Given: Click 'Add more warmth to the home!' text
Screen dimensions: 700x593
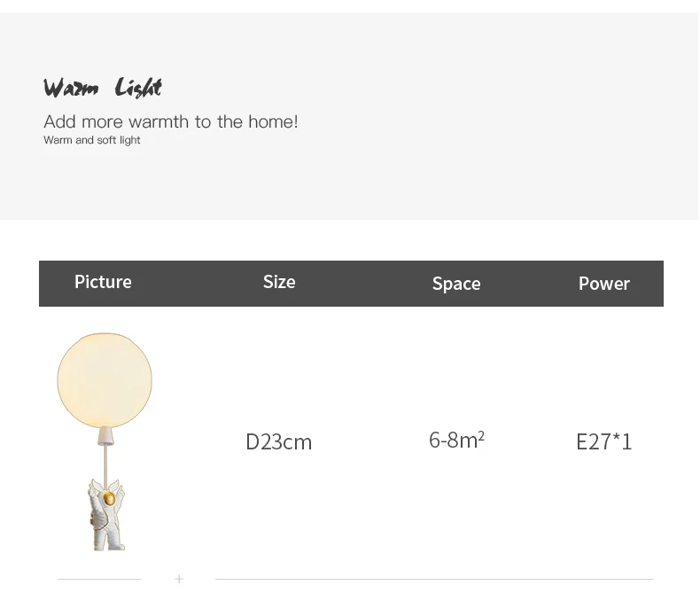Looking at the screenshot, I should pyautogui.click(x=171, y=121).
